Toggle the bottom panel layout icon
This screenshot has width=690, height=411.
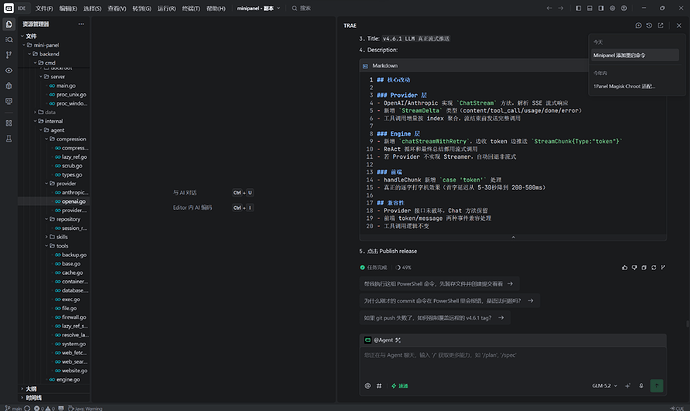tap(590, 8)
